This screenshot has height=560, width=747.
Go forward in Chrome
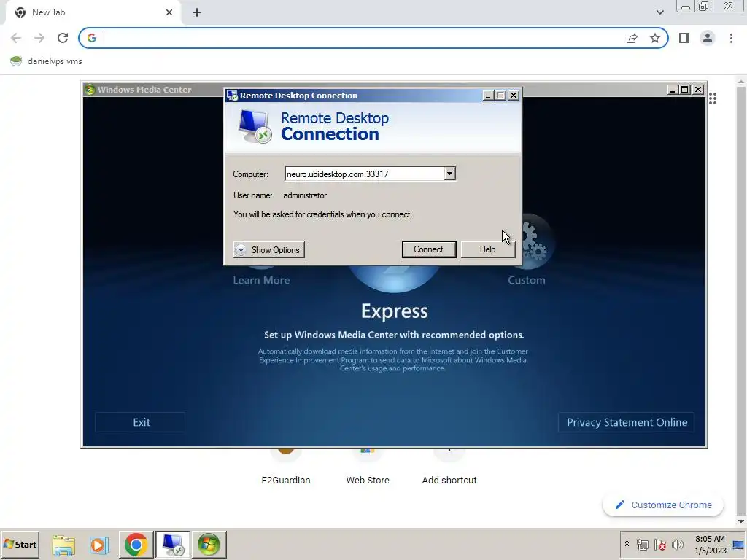pyautogui.click(x=39, y=38)
